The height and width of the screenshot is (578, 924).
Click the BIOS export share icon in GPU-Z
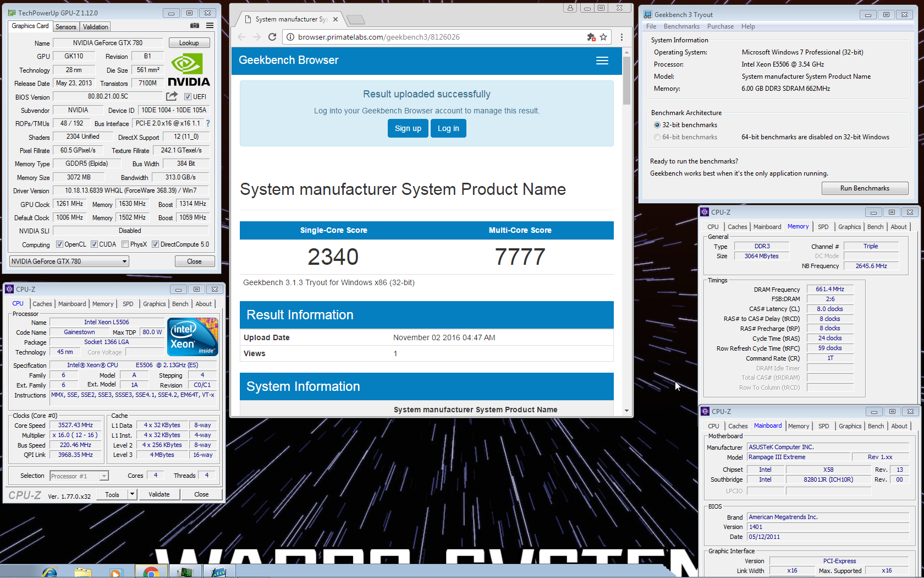coord(172,96)
